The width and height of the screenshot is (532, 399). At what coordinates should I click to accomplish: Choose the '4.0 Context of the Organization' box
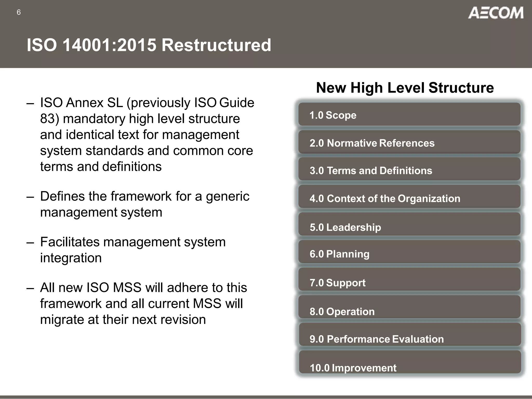pyautogui.click(x=409, y=197)
